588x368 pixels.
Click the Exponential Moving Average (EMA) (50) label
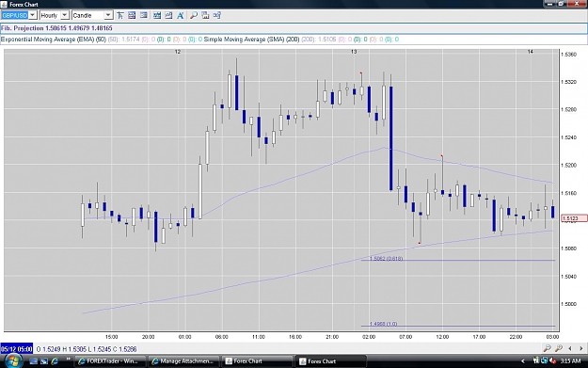pyautogui.click(x=54, y=39)
